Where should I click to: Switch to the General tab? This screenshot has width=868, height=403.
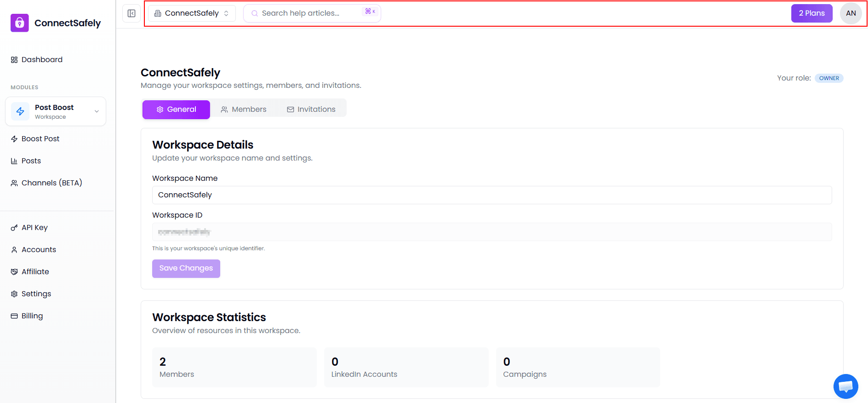point(176,109)
